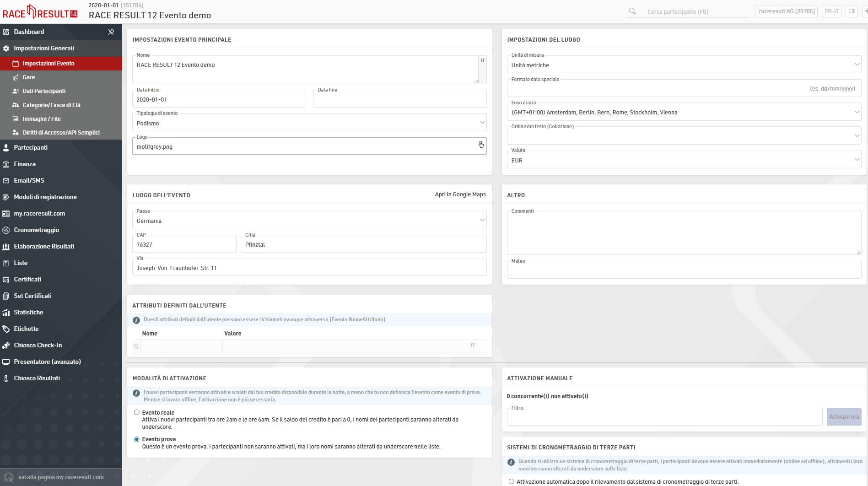
Task: Select the Evento prova radio button
Action: point(137,439)
